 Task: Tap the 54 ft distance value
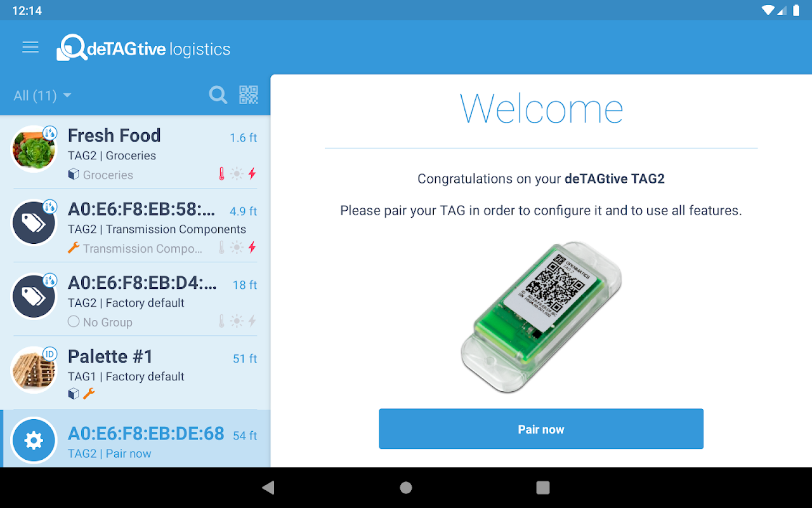[245, 436]
